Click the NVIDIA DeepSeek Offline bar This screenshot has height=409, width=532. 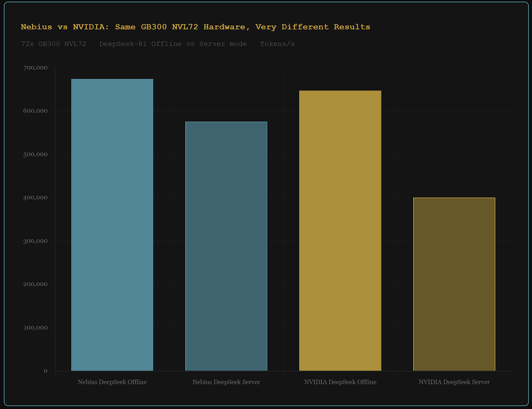[x=340, y=231]
